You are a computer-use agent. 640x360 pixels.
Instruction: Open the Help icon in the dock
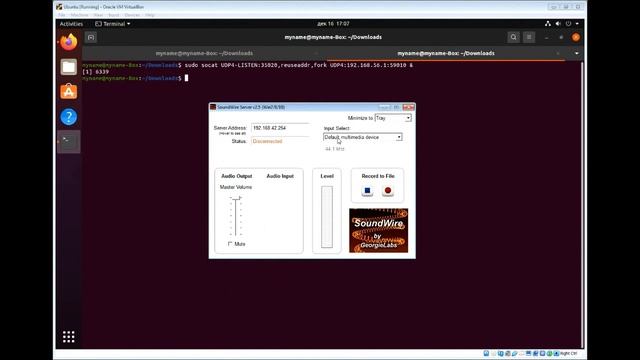point(69,117)
